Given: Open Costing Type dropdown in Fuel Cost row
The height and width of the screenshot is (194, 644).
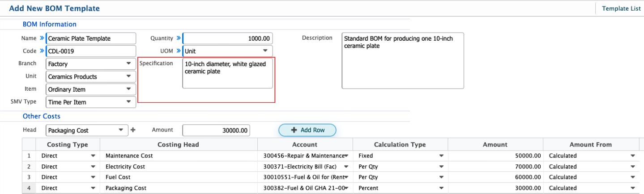Looking at the screenshot, I should [68, 177].
